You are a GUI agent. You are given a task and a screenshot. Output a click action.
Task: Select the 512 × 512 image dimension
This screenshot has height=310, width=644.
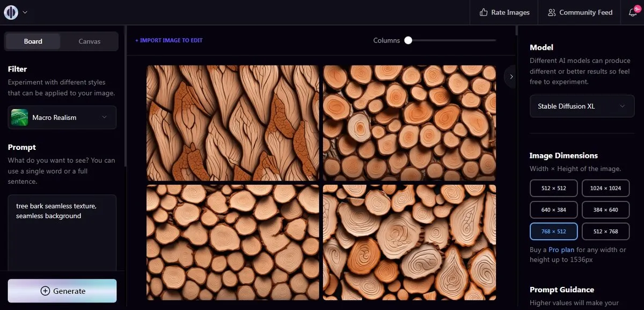pos(553,188)
